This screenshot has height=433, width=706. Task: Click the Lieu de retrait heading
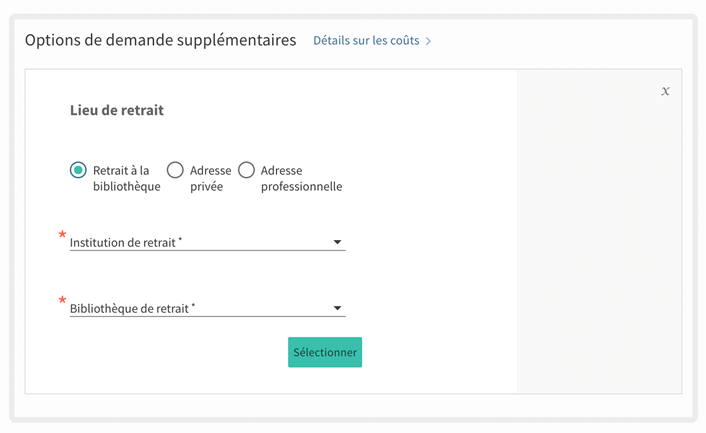[x=116, y=110]
